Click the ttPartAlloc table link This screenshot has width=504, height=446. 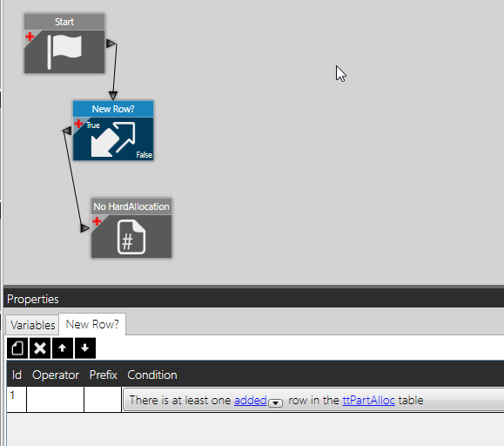click(369, 401)
